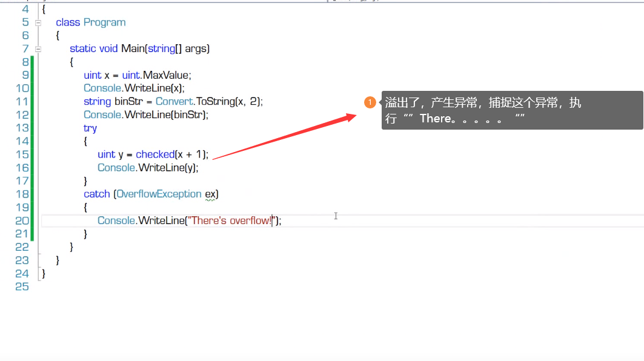Click line number 18 in gutter
Screen dimensions: 644x361
[22, 194]
